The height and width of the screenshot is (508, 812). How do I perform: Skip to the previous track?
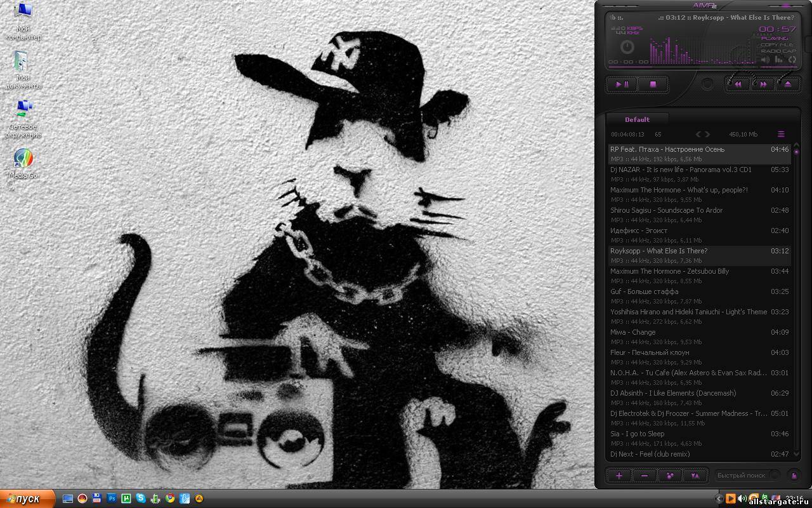738,84
